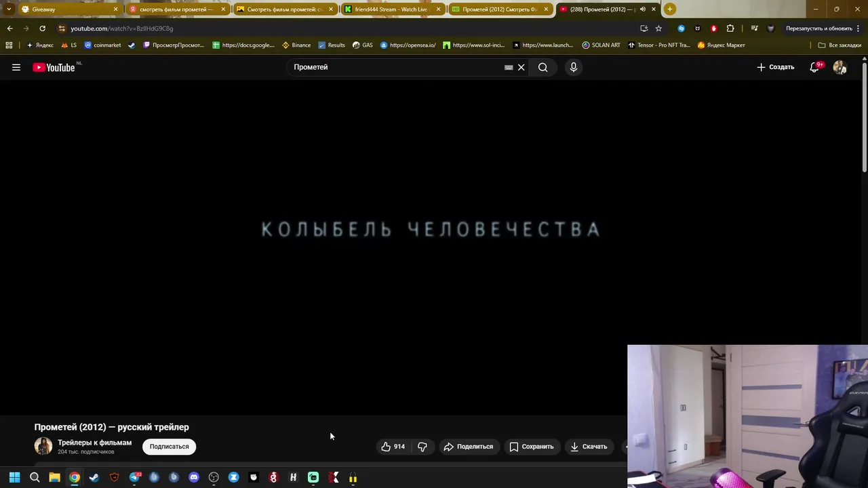Dislike the video
Image resolution: width=868 pixels, height=488 pixels.
click(x=422, y=447)
